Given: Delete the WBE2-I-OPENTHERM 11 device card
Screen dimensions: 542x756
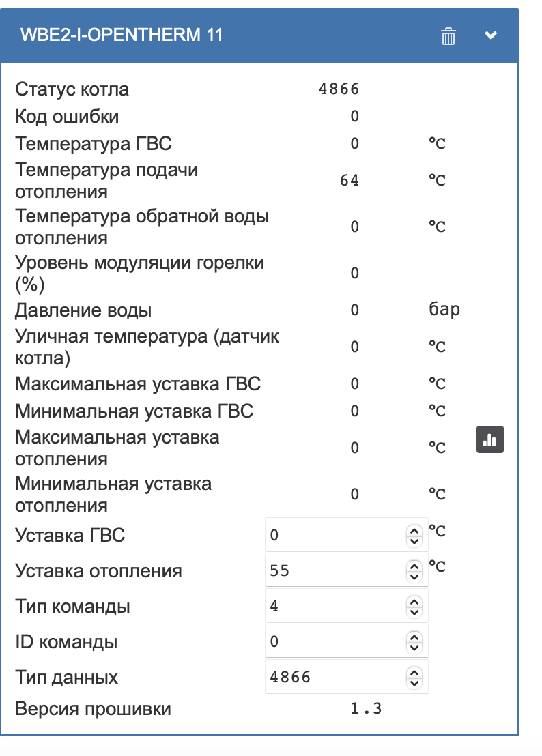Looking at the screenshot, I should click(448, 36).
